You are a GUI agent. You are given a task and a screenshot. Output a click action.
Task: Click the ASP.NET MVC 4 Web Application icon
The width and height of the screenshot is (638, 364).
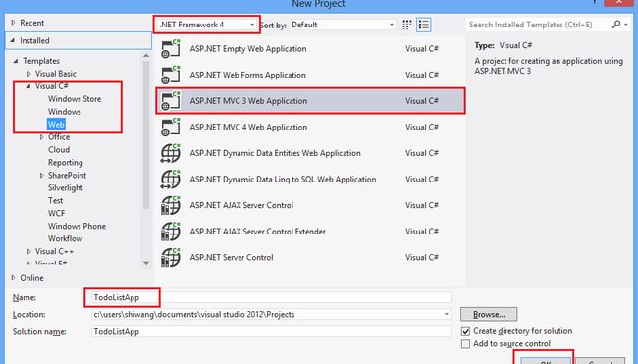point(171,127)
